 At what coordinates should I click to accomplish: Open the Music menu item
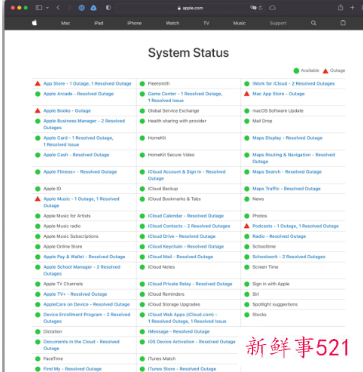point(239,23)
